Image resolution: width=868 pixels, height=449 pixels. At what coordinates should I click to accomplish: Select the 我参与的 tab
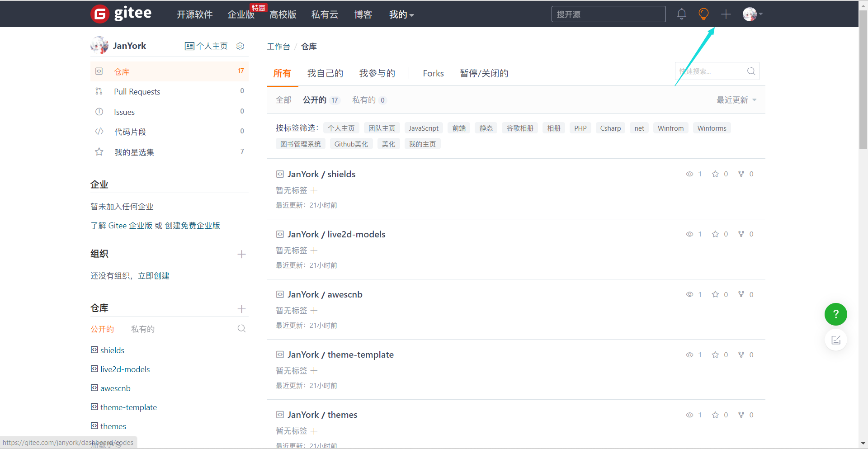tap(377, 73)
